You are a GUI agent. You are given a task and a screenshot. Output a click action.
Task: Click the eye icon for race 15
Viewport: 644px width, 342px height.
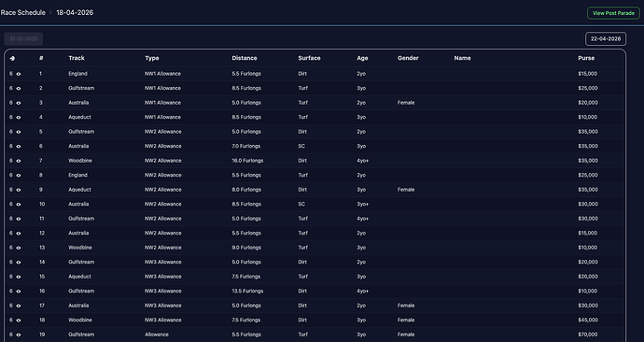(19, 277)
